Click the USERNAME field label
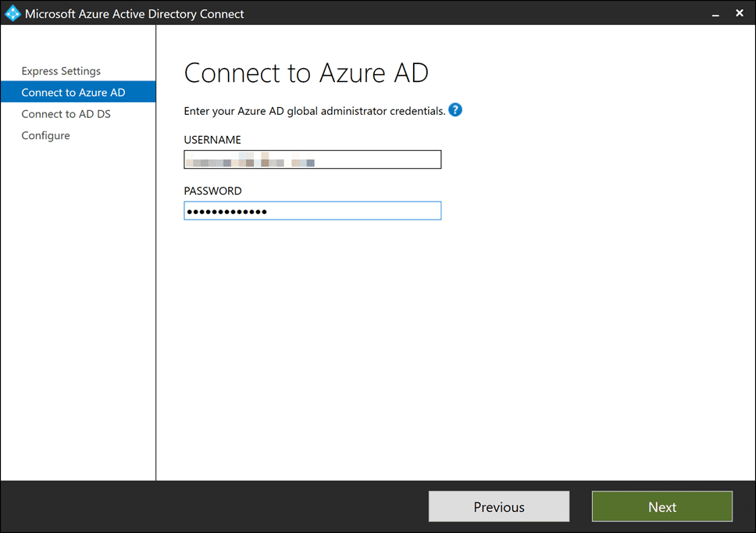 pyautogui.click(x=212, y=140)
